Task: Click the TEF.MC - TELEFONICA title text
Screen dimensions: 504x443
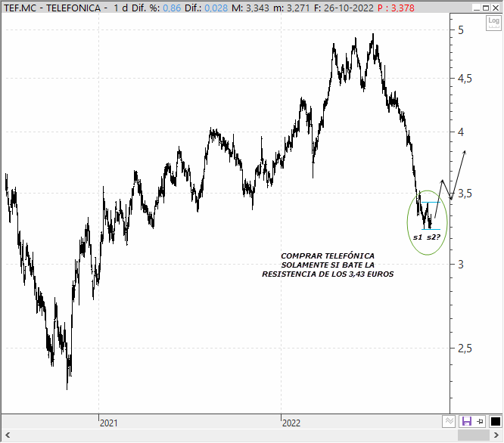Action: [52, 8]
